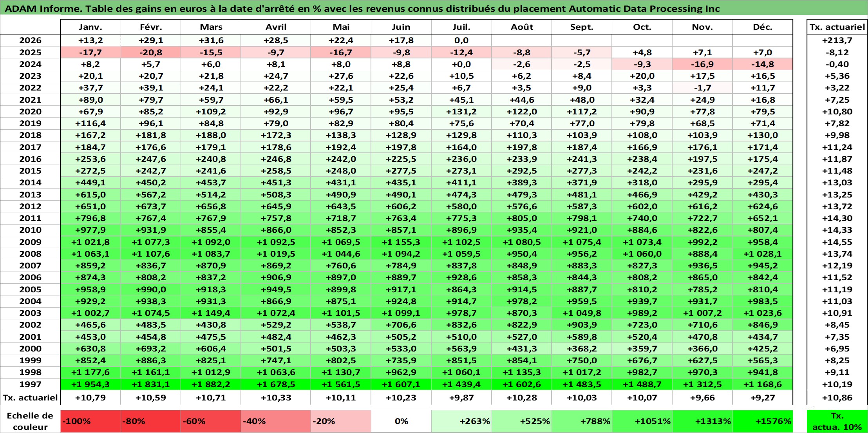Select the "Févr." column header
The width and height of the screenshot is (868, 433).
151,27
